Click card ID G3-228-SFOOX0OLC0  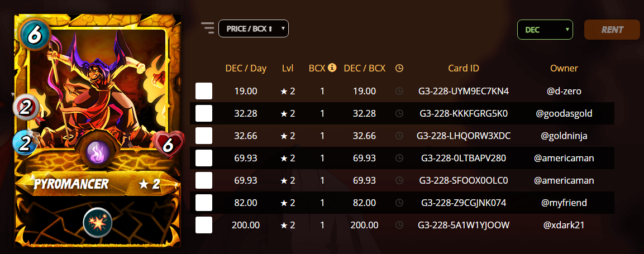[464, 180]
